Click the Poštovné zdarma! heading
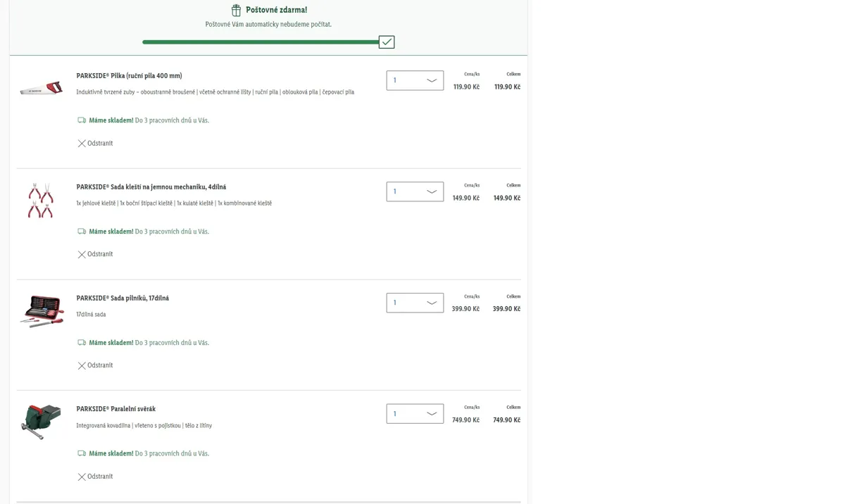This screenshot has height=504, width=845. point(276,10)
